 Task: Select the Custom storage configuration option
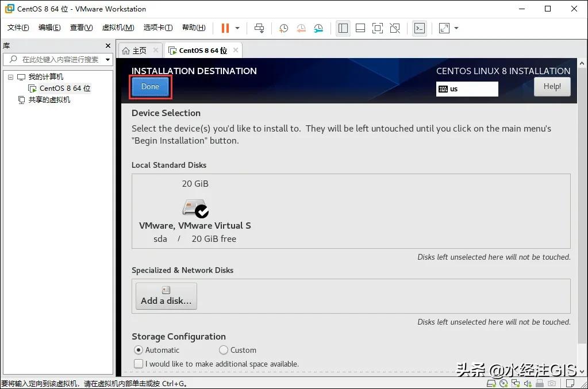click(223, 350)
